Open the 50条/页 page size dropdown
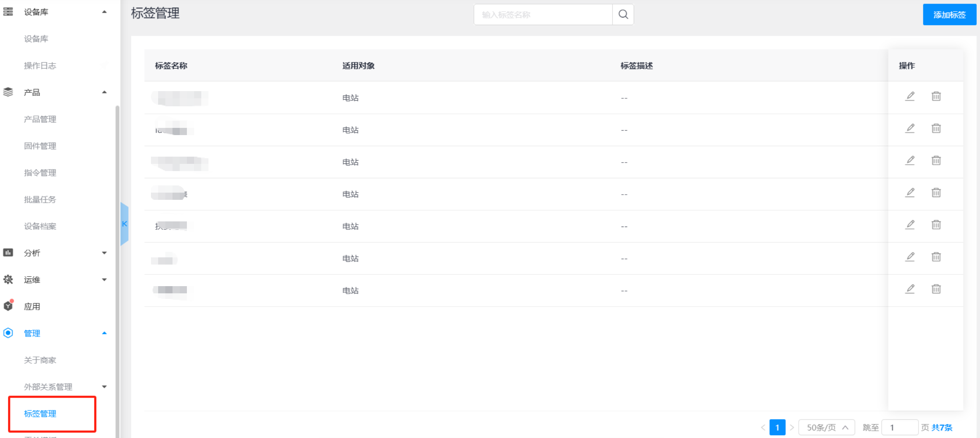The image size is (980, 438). coord(826,428)
